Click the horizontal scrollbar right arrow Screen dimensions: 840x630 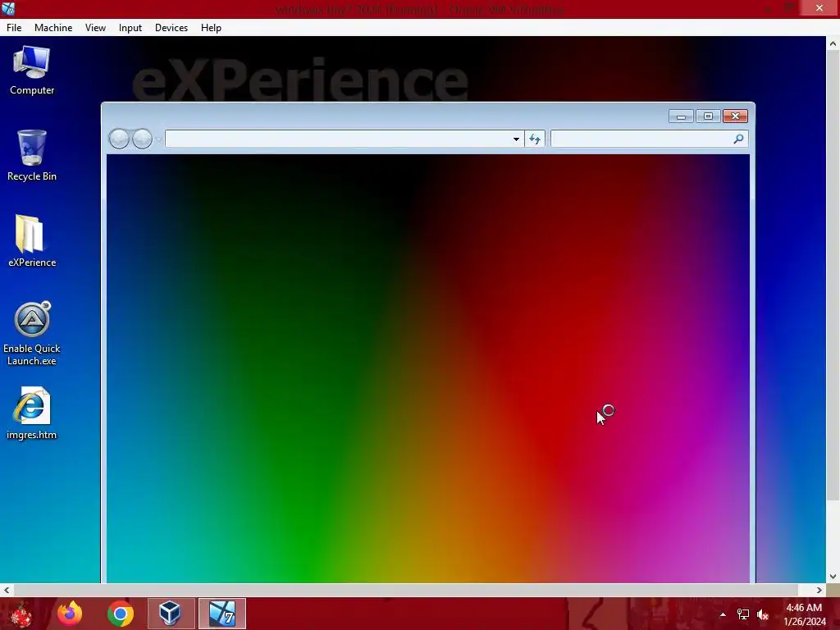coord(819,590)
